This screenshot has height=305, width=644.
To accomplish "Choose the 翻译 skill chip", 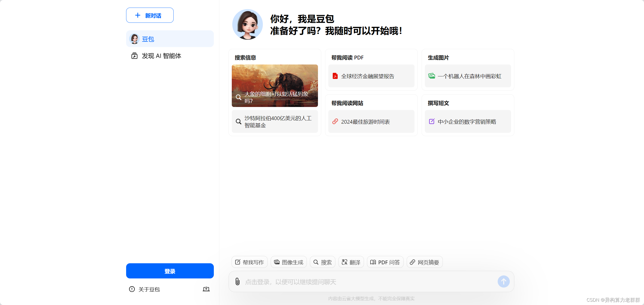I will point(351,262).
